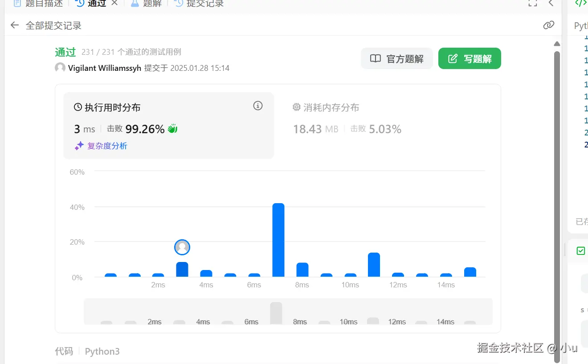The height and width of the screenshot is (364, 588).
Task: Click the submission time 2025.01.28 15:14
Action: point(200,68)
